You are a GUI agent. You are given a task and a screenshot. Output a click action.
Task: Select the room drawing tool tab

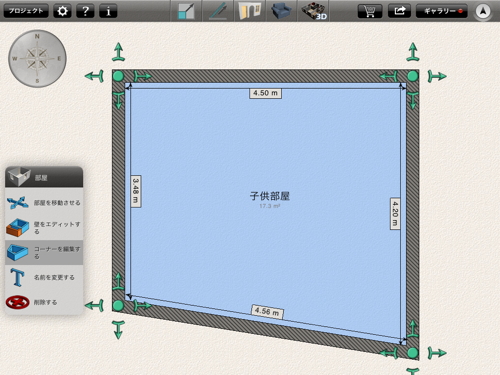click(186, 11)
